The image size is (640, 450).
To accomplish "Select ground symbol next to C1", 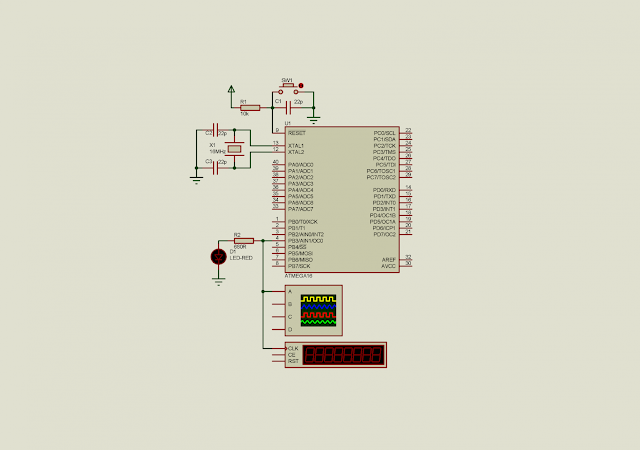I will 313,120.
